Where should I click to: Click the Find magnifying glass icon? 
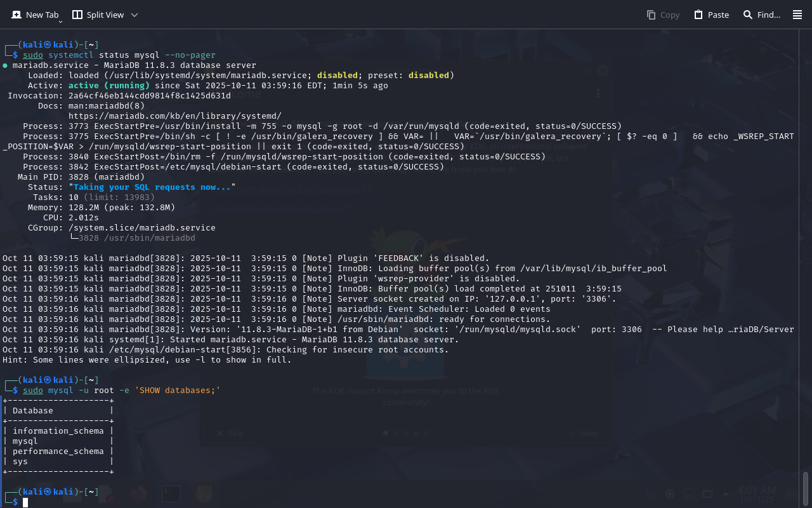(x=748, y=15)
